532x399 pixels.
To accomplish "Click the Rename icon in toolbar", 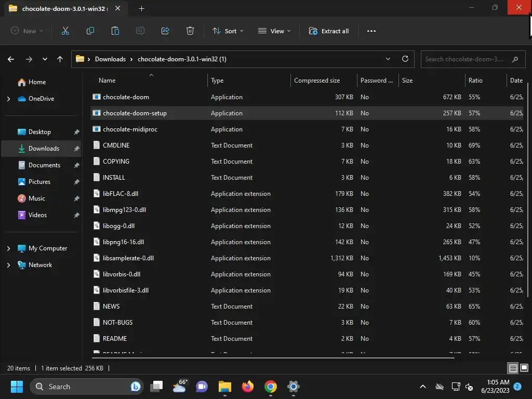I will [140, 31].
